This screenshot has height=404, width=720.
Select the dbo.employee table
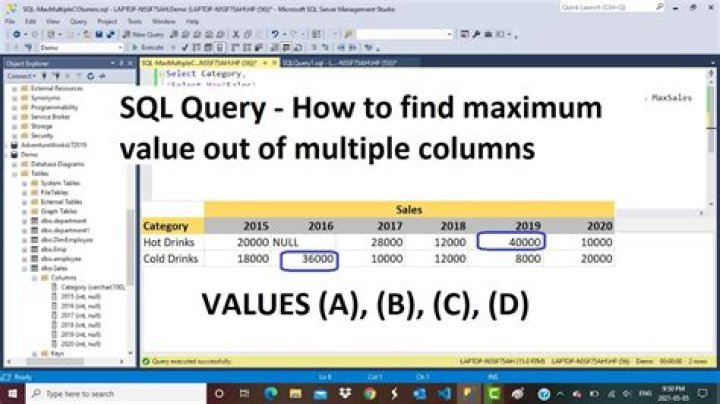coord(61,258)
